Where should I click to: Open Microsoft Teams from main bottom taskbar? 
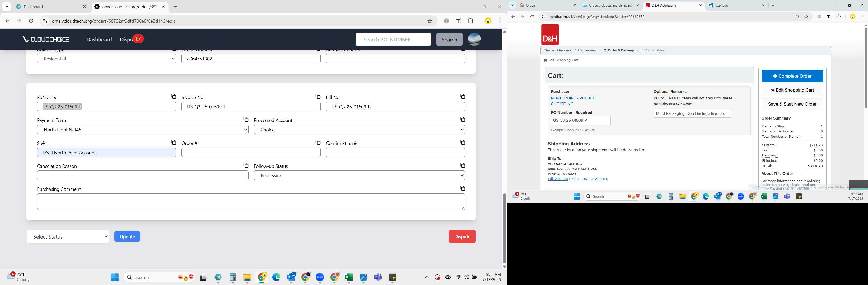pos(378,277)
